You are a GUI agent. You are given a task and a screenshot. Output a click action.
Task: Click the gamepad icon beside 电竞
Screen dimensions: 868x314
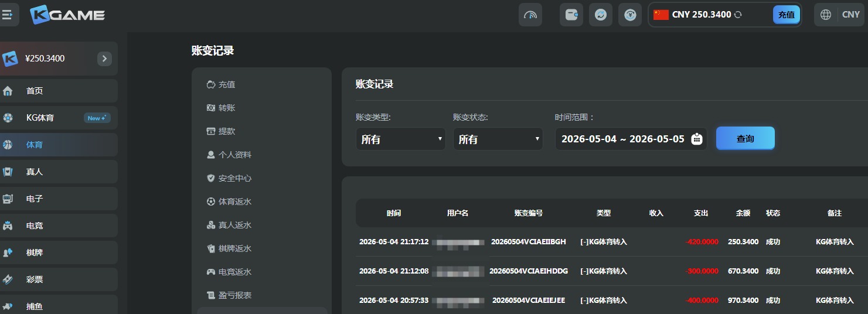[x=8, y=226]
